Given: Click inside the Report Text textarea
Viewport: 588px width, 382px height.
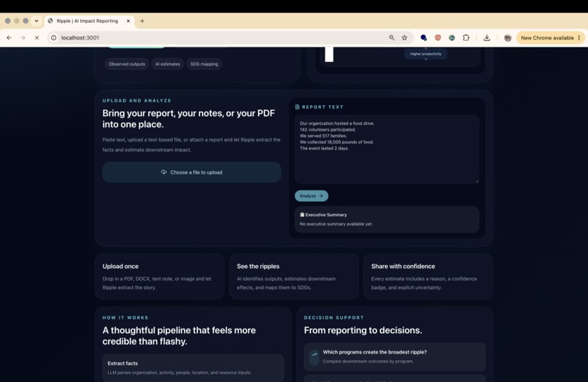Looking at the screenshot, I should (387, 149).
